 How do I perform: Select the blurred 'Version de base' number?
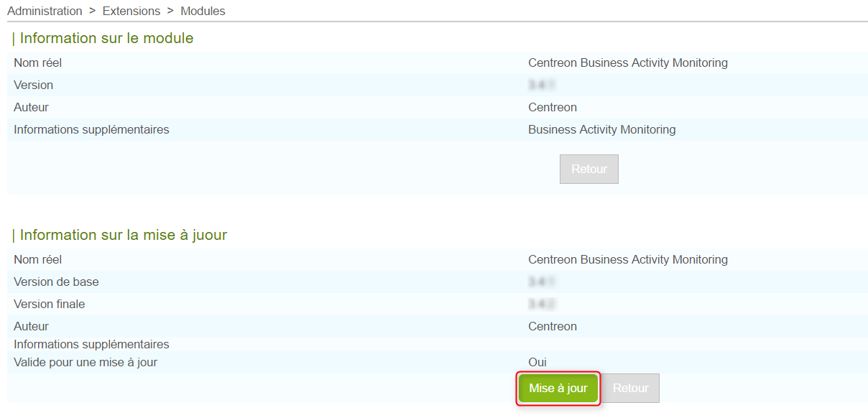[x=543, y=282]
